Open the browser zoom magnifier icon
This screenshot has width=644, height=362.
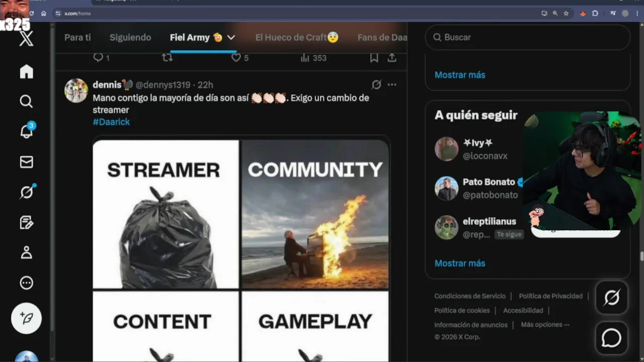pyautogui.click(x=555, y=14)
